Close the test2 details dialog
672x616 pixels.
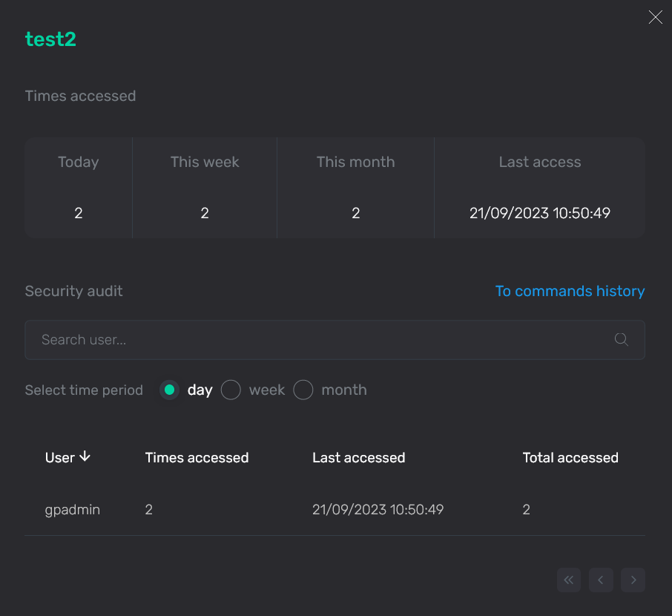655,17
